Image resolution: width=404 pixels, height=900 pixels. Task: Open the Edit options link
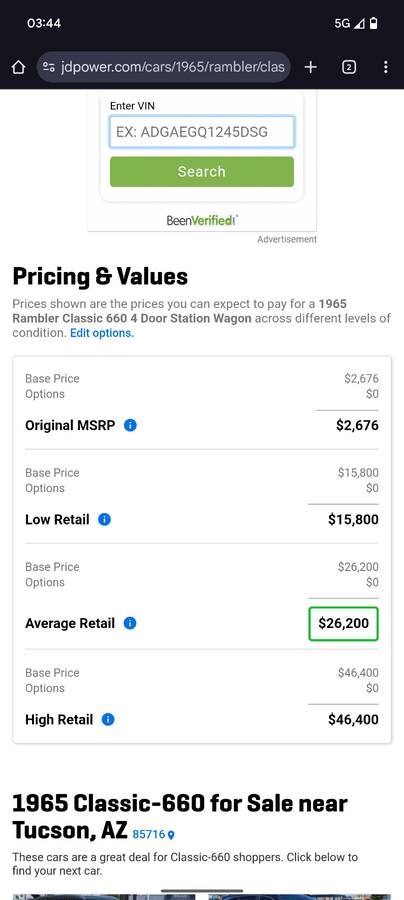[102, 333]
